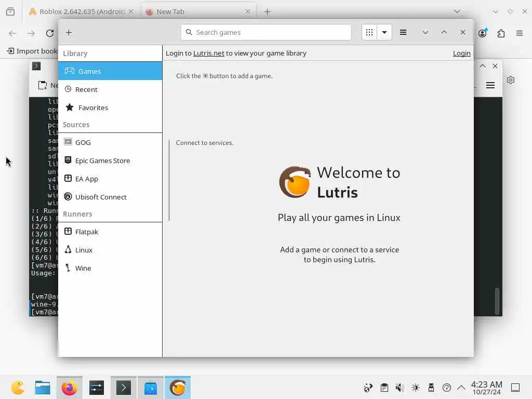
Task: Open the Recent library section
Action: (110, 89)
